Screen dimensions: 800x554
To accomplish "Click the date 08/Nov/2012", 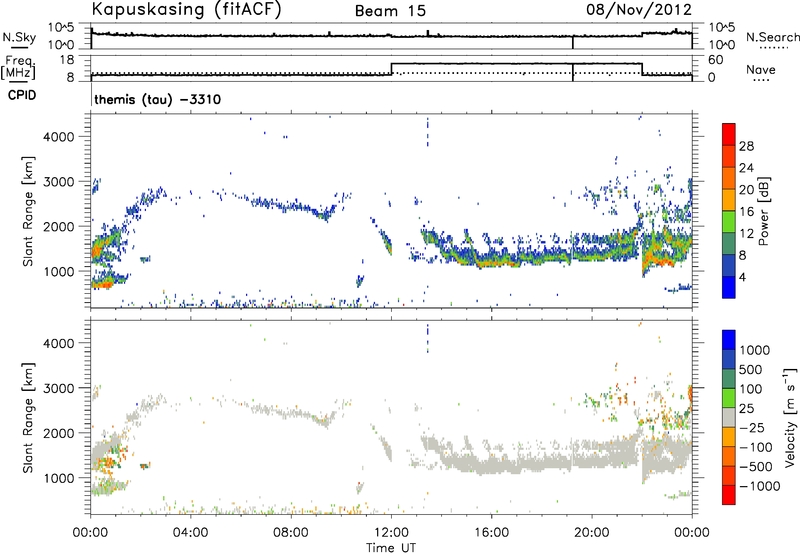I will 639,9.
